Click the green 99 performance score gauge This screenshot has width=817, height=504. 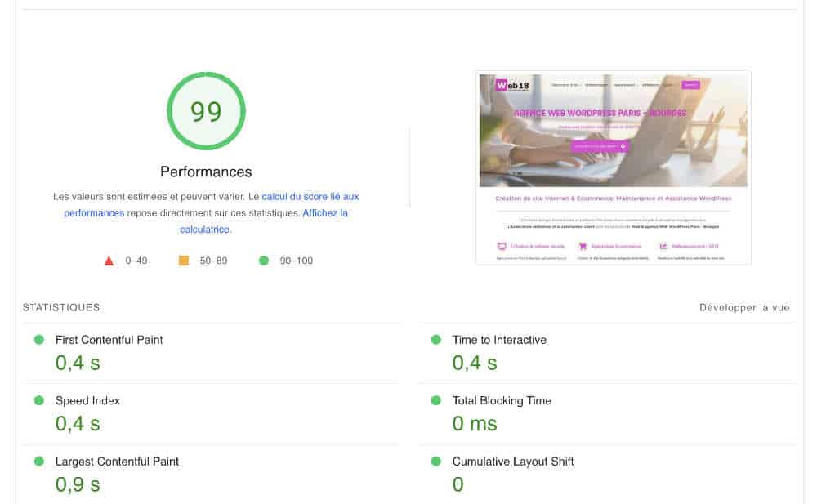coord(207,111)
